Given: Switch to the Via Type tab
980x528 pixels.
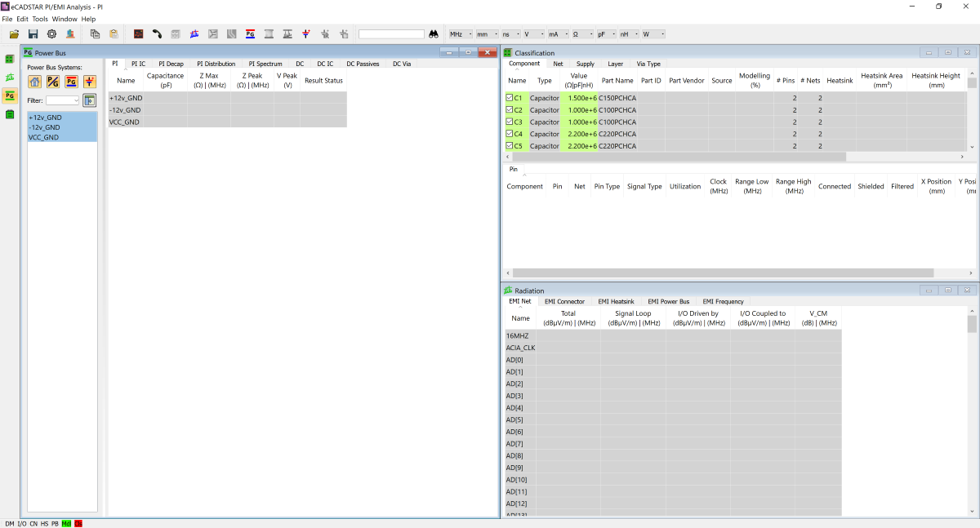Looking at the screenshot, I should tap(648, 64).
